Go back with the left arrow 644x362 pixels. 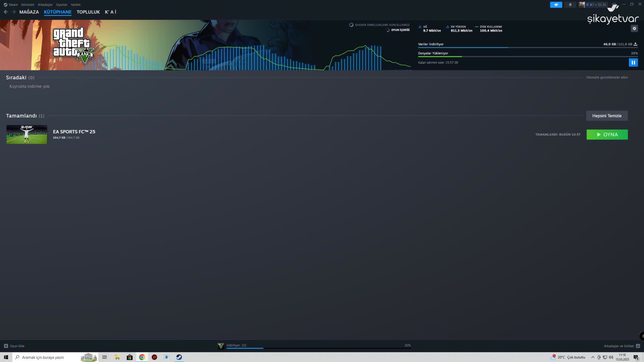(x=6, y=12)
